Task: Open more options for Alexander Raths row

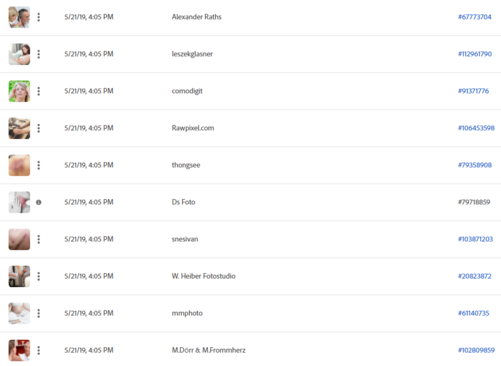Action: coord(39,17)
